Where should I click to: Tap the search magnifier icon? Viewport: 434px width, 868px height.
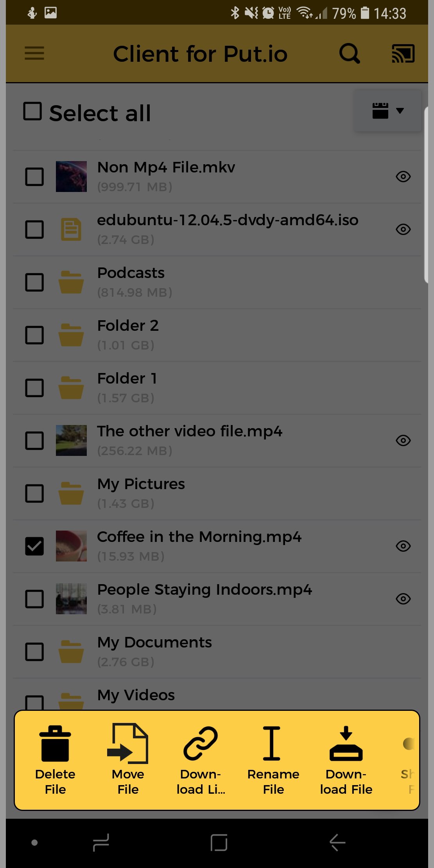(x=349, y=53)
